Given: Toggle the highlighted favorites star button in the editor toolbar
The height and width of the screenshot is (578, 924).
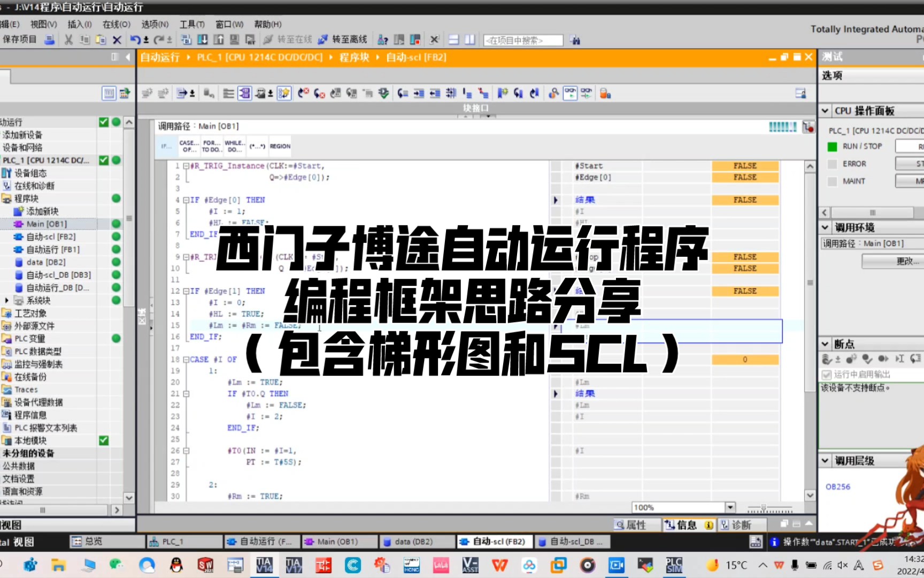Looking at the screenshot, I should [284, 94].
